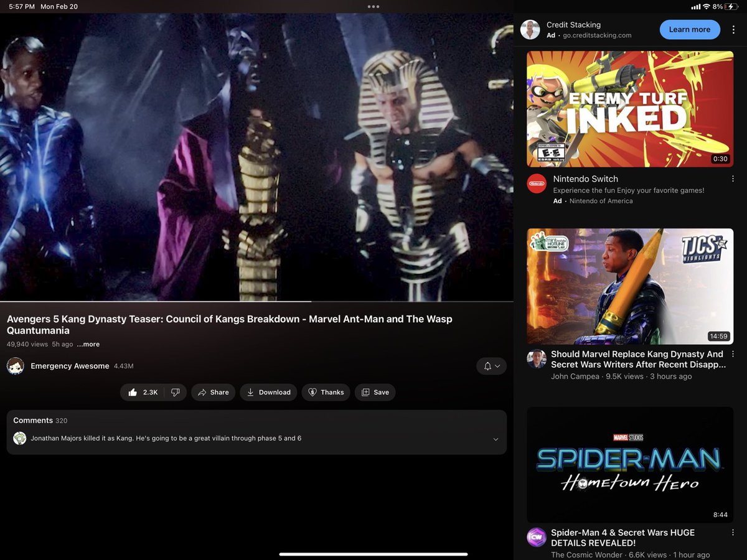Open the Emergency Awesome channel name
Screen dimensions: 747x560
tap(70, 366)
